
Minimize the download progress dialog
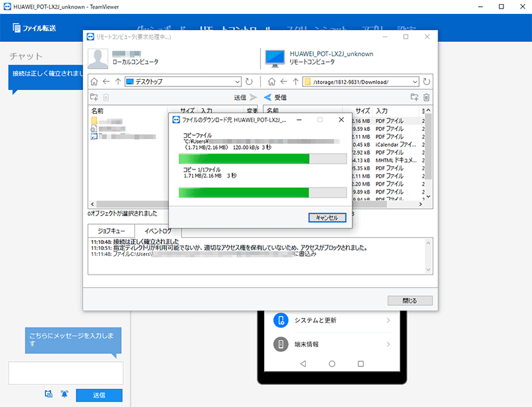pos(299,120)
